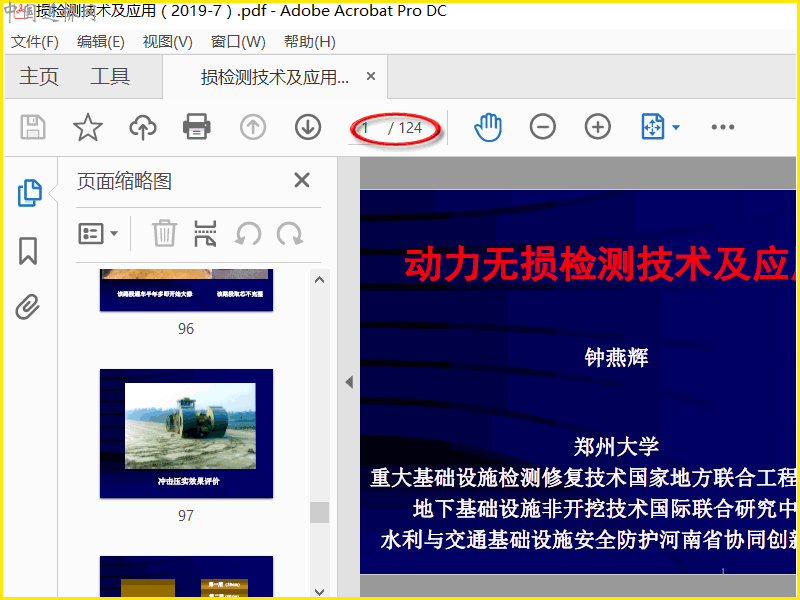Screen dimensions: 800x600
Task: Open fit page options dropdown arrow
Action: (x=676, y=127)
